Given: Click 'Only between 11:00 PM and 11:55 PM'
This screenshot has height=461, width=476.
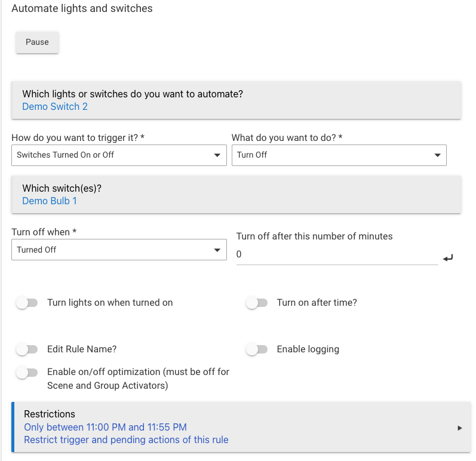Looking at the screenshot, I should pyautogui.click(x=105, y=427).
